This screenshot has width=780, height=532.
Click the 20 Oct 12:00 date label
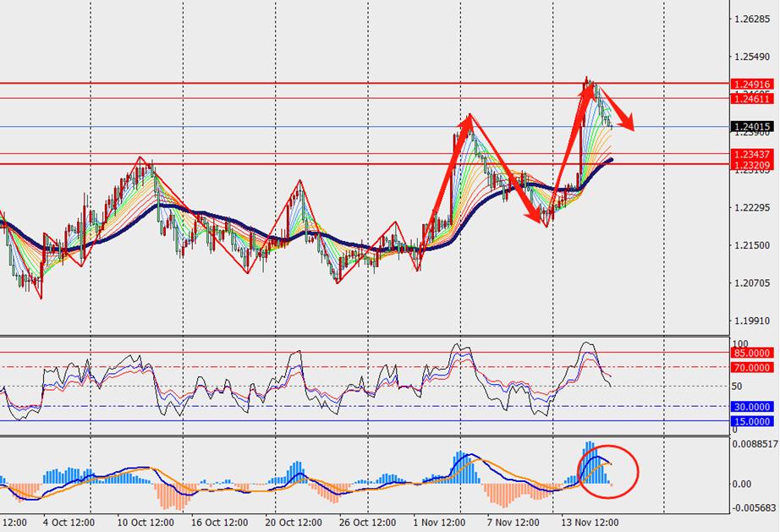pyautogui.click(x=294, y=523)
